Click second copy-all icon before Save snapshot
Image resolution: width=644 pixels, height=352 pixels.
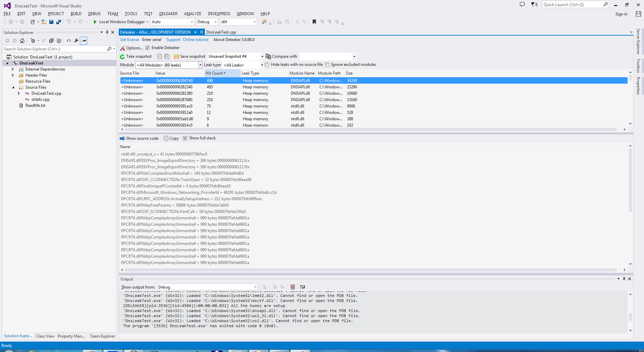tap(167, 56)
